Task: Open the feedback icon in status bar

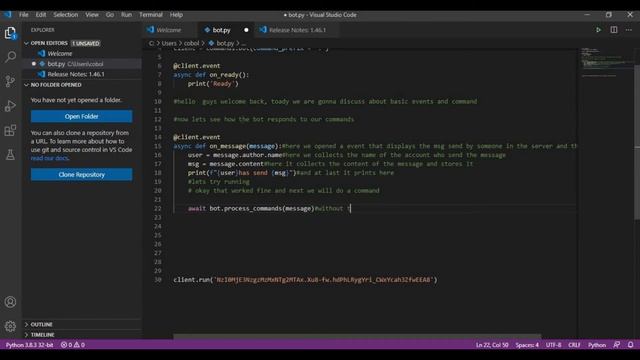Action: coord(617,345)
